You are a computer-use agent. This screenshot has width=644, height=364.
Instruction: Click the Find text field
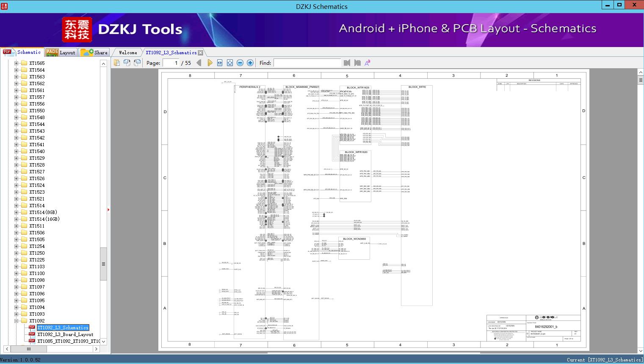pyautogui.click(x=307, y=63)
